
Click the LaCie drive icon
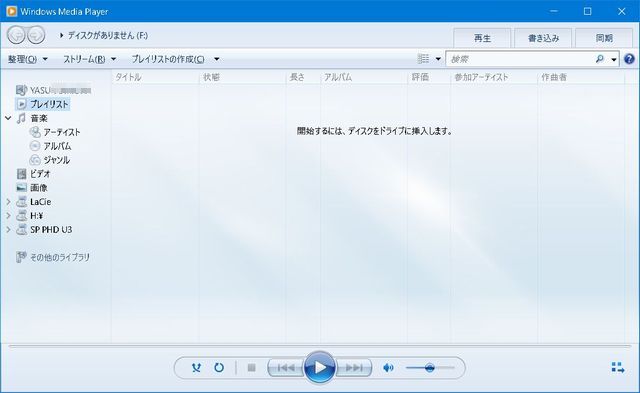pos(21,202)
